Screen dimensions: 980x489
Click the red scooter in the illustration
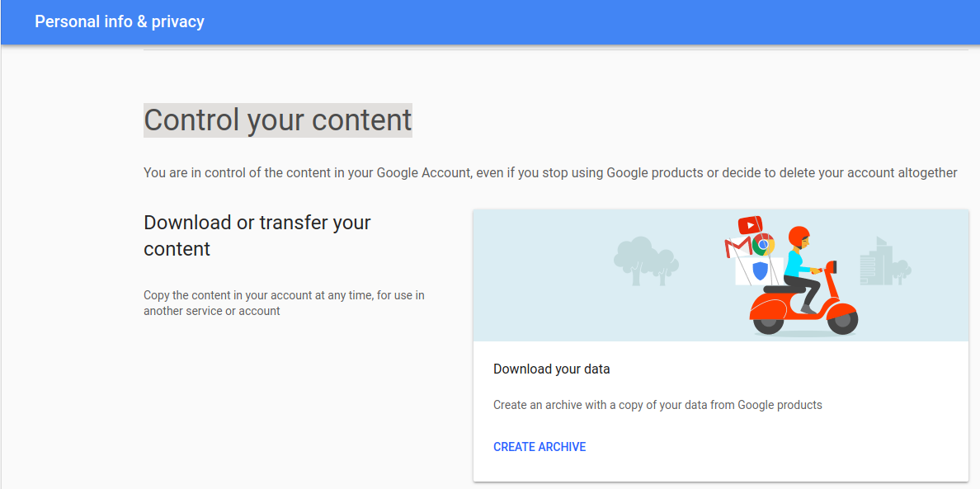[x=804, y=308]
